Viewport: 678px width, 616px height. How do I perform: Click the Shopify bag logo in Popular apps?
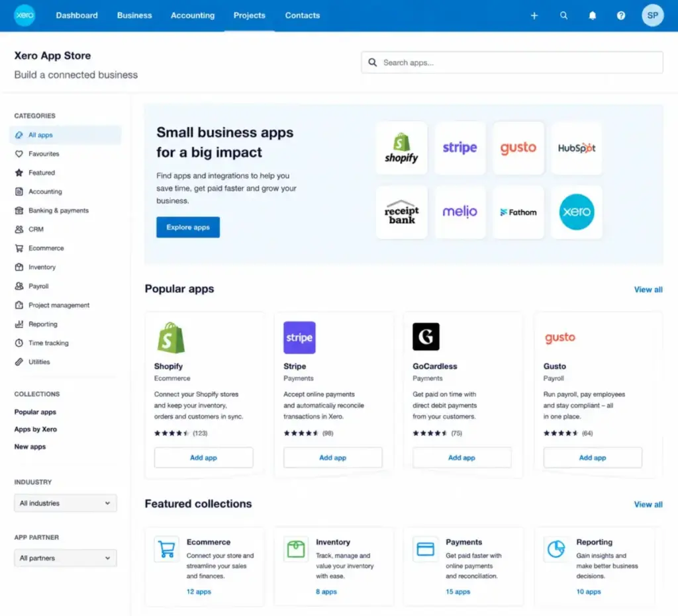(x=171, y=337)
